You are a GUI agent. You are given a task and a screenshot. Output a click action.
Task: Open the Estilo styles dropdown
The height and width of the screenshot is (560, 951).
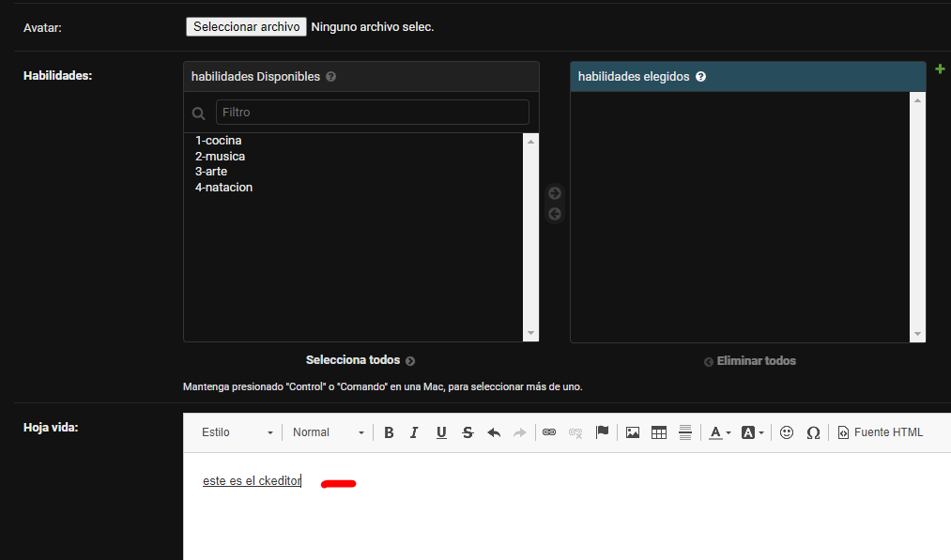point(237,432)
